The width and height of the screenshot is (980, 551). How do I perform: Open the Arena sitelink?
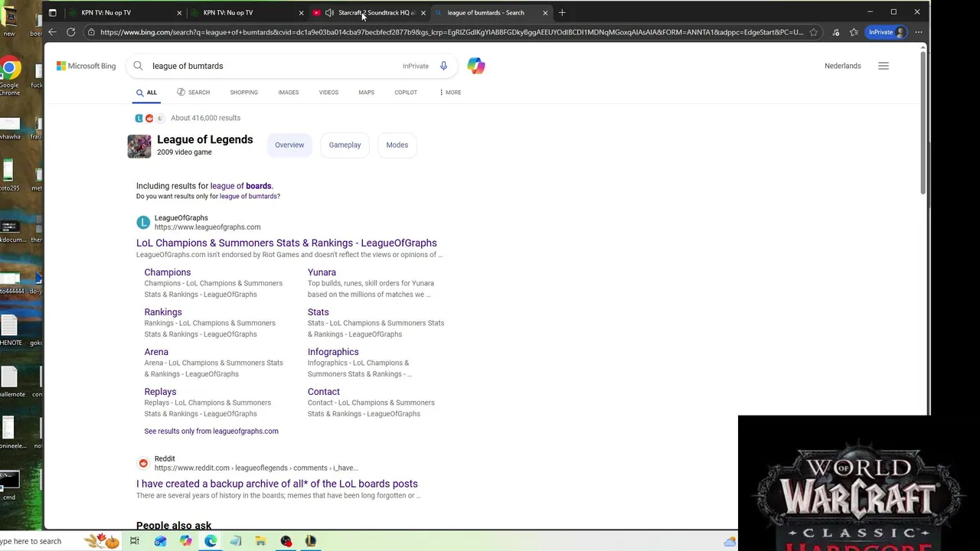[x=156, y=352]
